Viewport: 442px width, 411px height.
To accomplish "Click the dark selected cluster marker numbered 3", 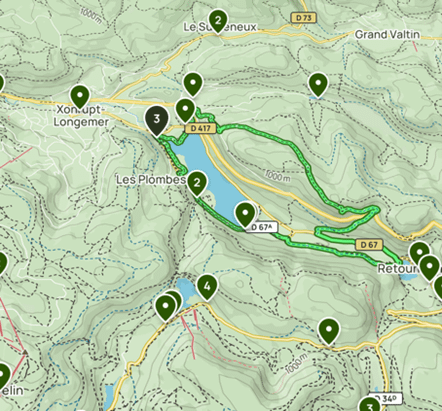I will pos(157,120).
